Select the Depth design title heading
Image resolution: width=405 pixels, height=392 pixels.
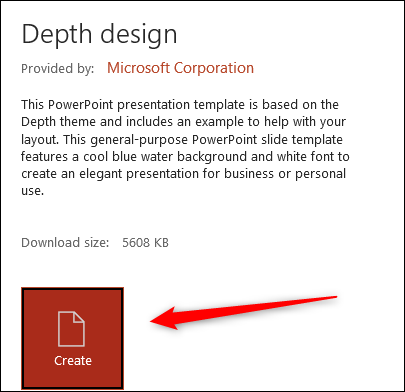(x=99, y=34)
